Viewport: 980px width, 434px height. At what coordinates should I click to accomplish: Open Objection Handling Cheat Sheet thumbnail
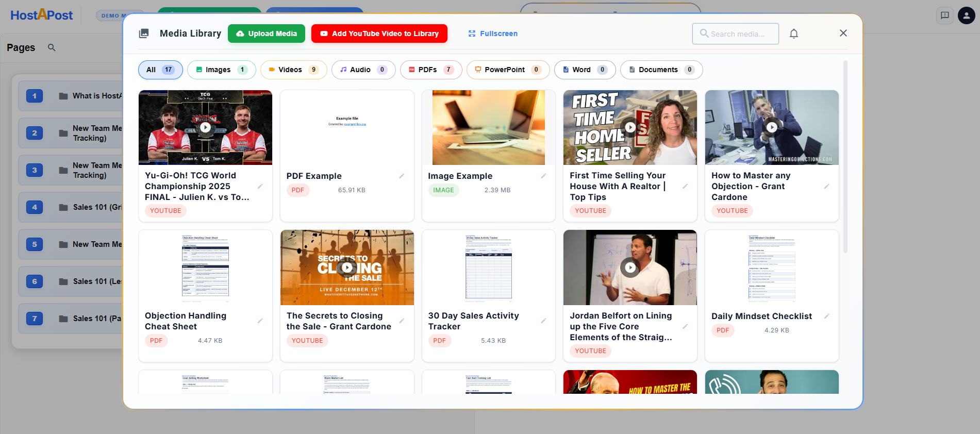(205, 268)
